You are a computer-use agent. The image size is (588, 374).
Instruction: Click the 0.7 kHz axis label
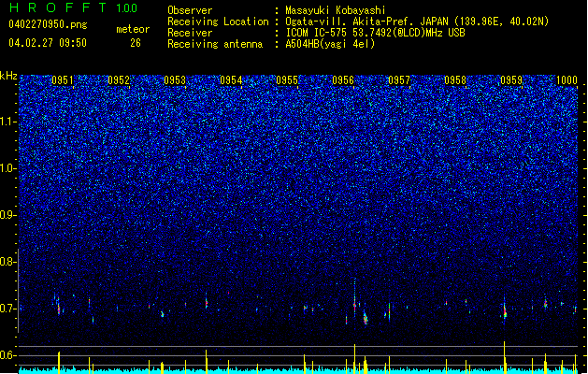[x=7, y=309]
